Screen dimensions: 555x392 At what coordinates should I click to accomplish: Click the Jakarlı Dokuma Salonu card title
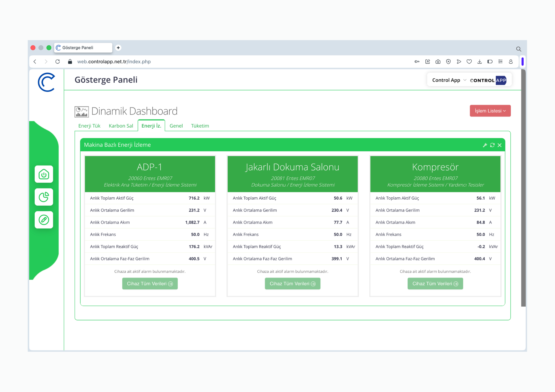click(292, 167)
